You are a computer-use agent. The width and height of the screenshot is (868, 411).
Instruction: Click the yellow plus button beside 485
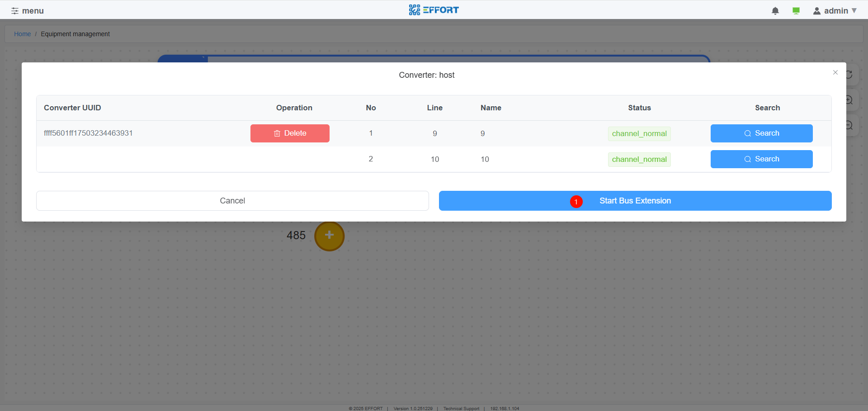click(329, 236)
